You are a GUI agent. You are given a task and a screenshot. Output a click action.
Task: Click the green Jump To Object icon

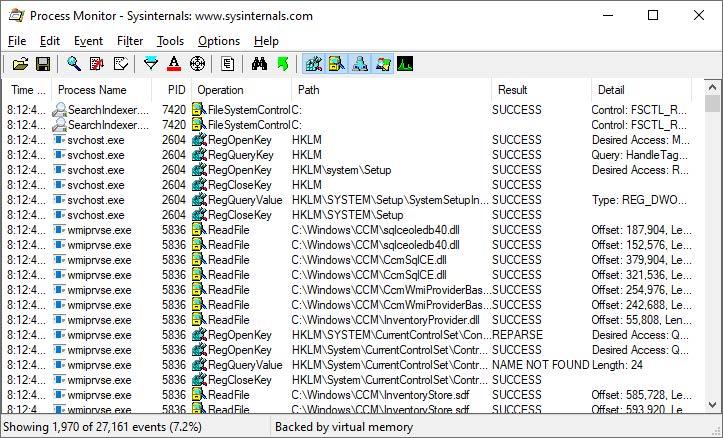283,64
